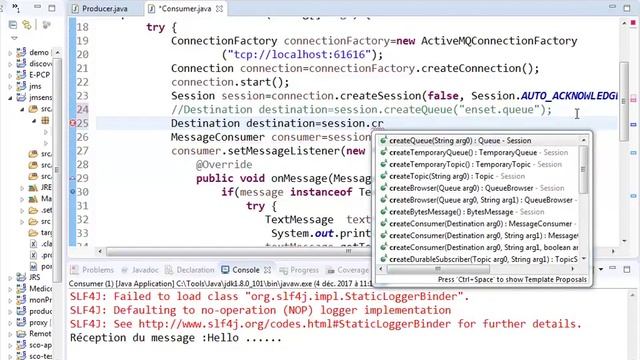Screen dimensions: 640x360
Task: Select the .pro file icon
Action: coord(33,255)
